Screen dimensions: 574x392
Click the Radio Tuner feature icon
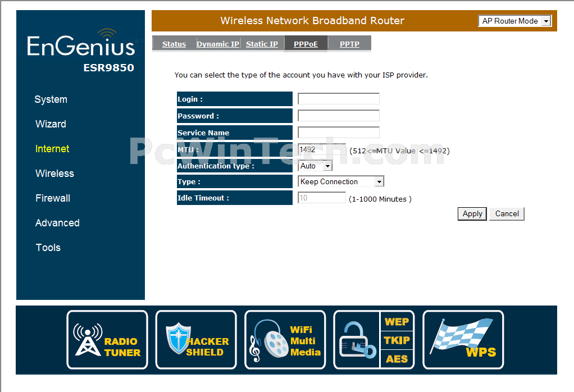[107, 340]
